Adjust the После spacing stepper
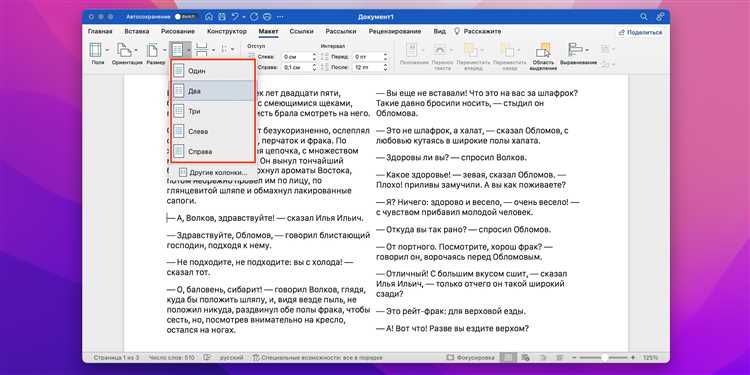Image resolution: width=750 pixels, height=375 pixels. click(385, 67)
